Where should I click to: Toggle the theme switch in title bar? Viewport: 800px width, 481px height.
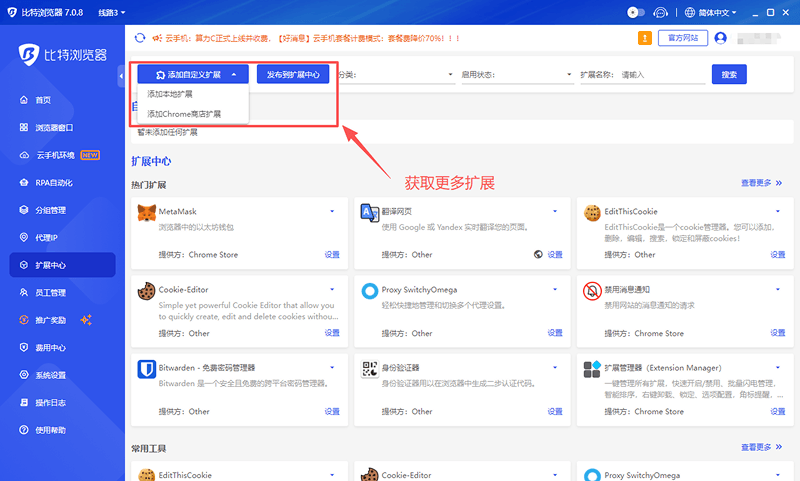(635, 12)
